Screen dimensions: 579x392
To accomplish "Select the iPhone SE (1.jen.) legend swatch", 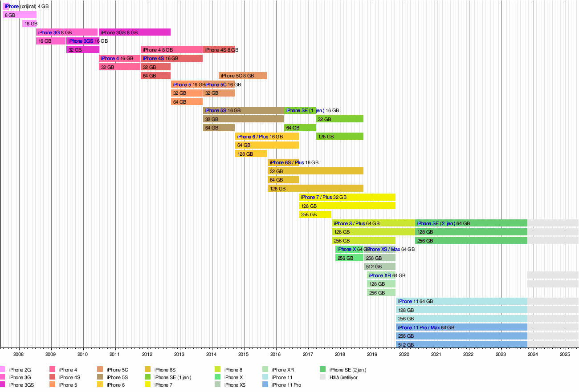I will tap(147, 378).
